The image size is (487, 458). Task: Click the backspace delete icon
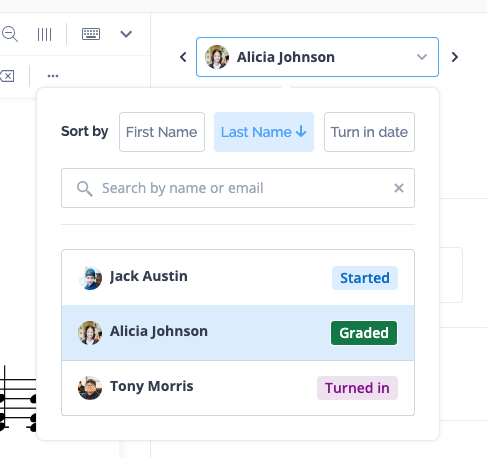click(x=7, y=76)
